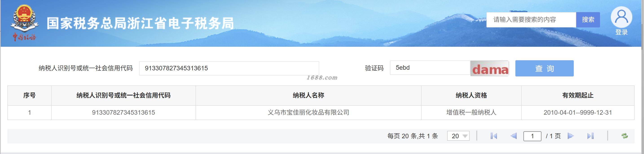This screenshot has width=644, height=154.
Task: Click the 验证码 captcha text field
Action: [x=430, y=68]
